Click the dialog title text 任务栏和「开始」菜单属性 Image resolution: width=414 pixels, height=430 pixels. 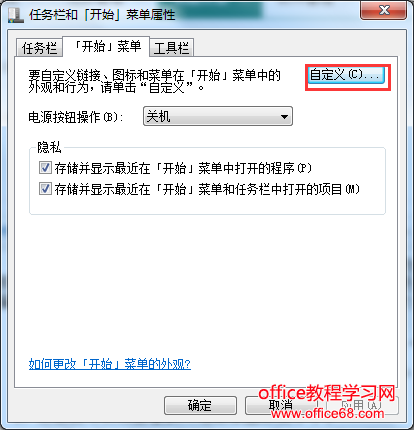(102, 15)
